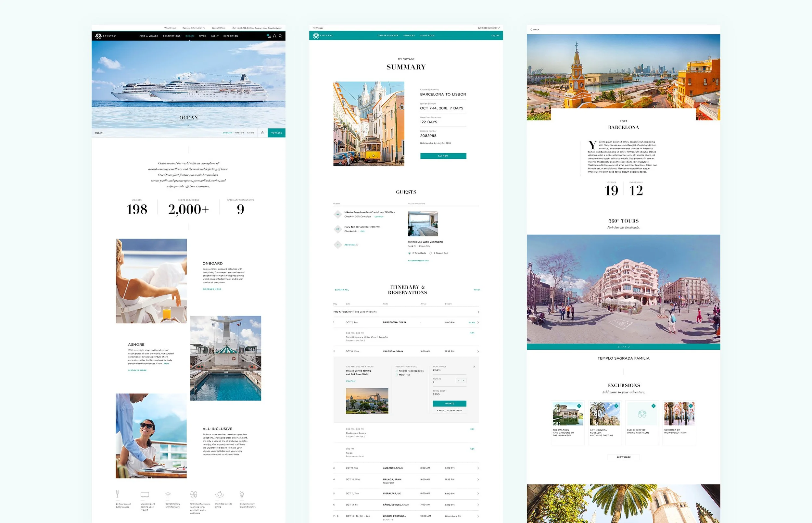Image resolution: width=812 pixels, height=523 pixels.
Task: Select the 1 Queen Bed radio option
Action: (431, 253)
